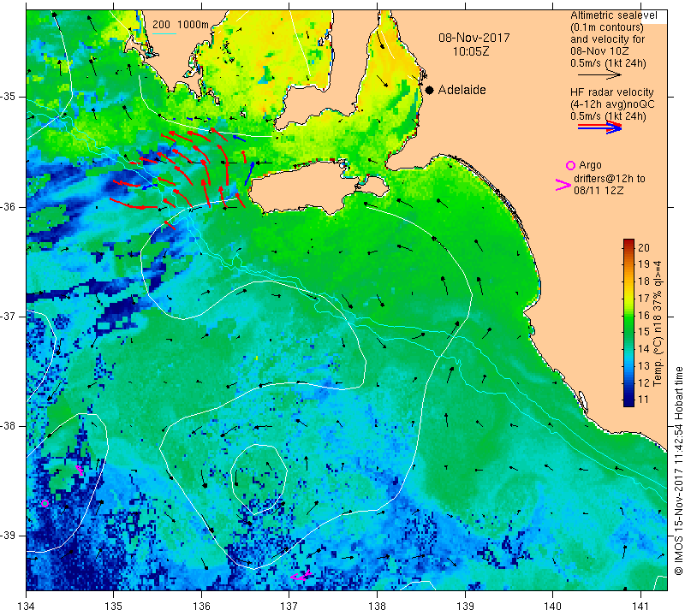Image resolution: width=685 pixels, height=616 pixels.
Task: Click the 16 label on temperature scale
Action: click(x=644, y=315)
